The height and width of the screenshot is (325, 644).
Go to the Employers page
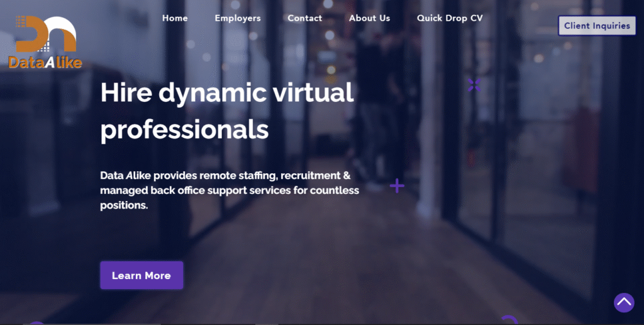238,18
